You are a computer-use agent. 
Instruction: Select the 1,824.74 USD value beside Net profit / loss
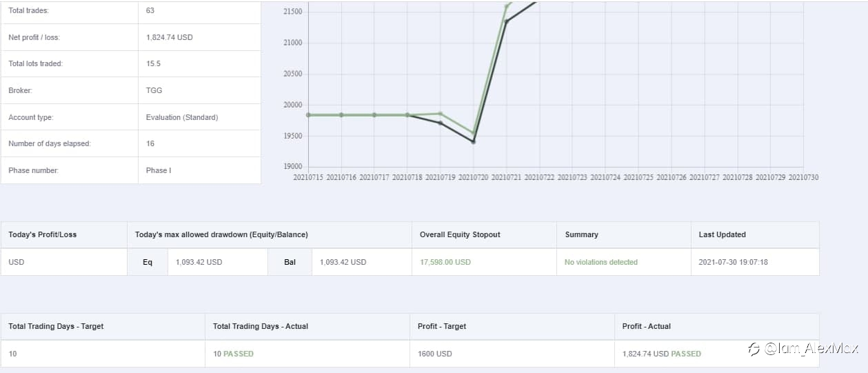(170, 37)
